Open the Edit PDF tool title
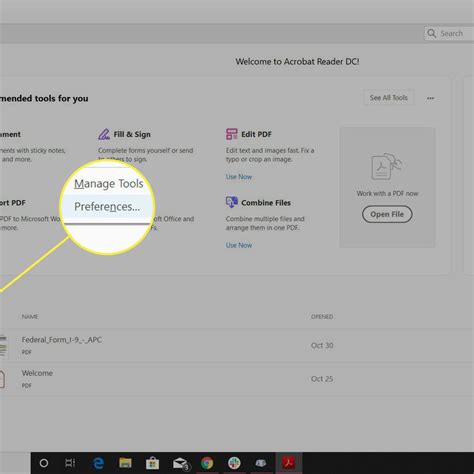 (256, 134)
